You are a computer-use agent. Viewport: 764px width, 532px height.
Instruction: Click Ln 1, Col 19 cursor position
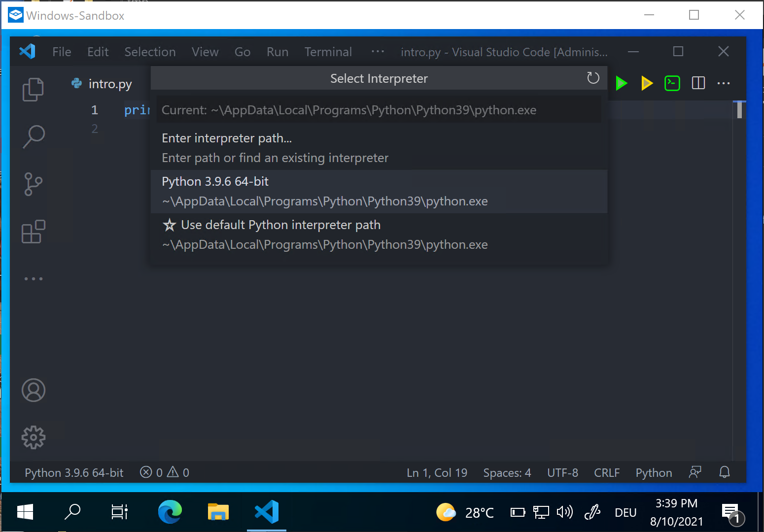click(437, 472)
